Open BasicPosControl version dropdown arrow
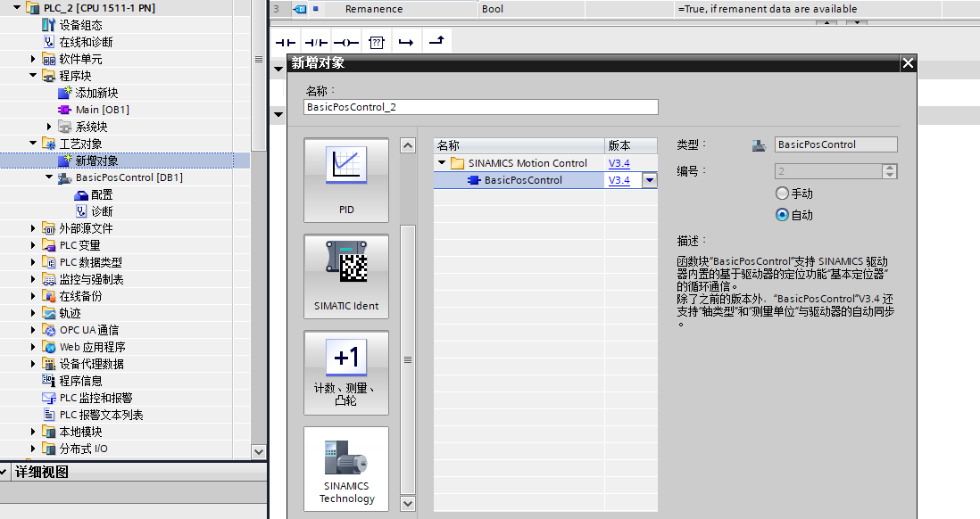 click(650, 180)
